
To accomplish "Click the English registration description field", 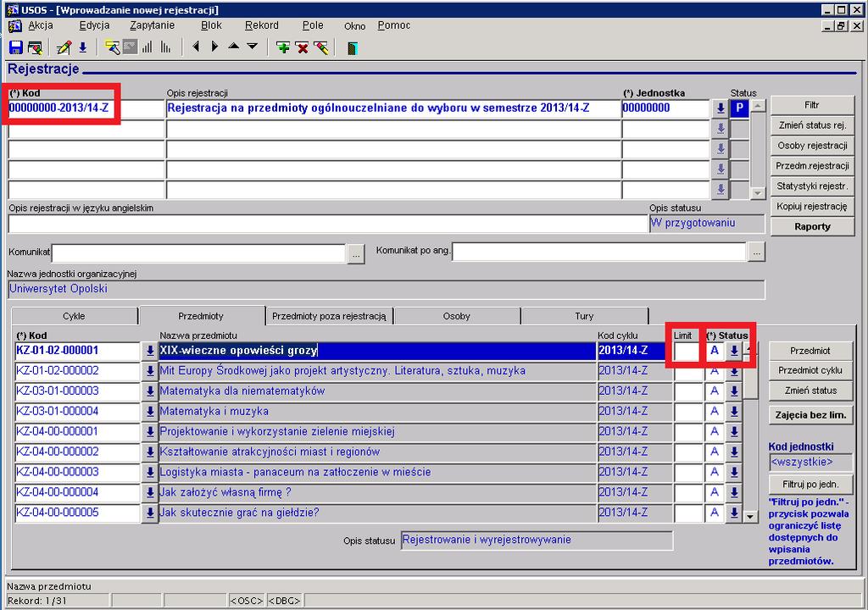I will 328,224.
